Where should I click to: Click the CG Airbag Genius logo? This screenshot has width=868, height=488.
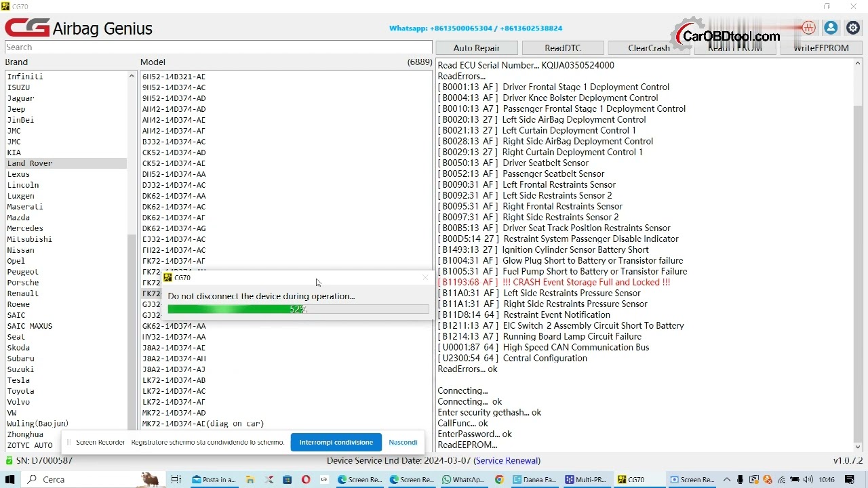point(79,28)
